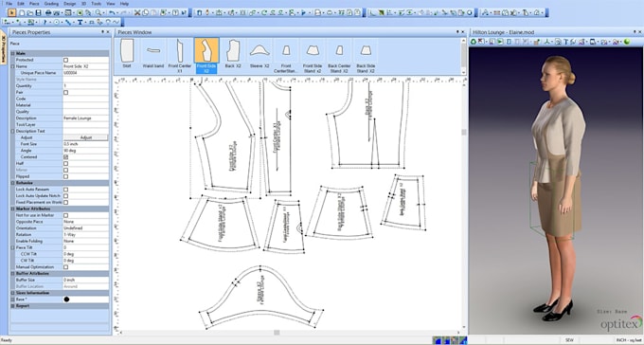Collapse the Main properties section
This screenshot has height=345, width=644.
pos(12,53)
